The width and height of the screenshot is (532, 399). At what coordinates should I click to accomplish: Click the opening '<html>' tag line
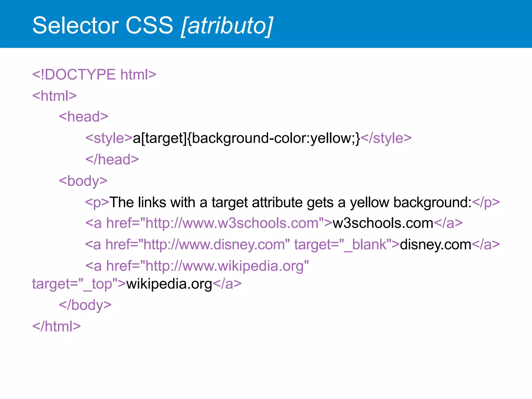pyautogui.click(x=55, y=96)
